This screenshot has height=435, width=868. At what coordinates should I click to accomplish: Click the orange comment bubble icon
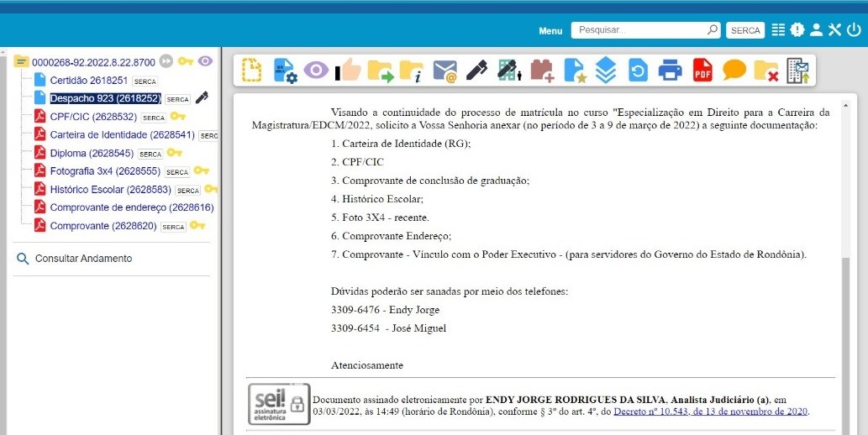[734, 71]
